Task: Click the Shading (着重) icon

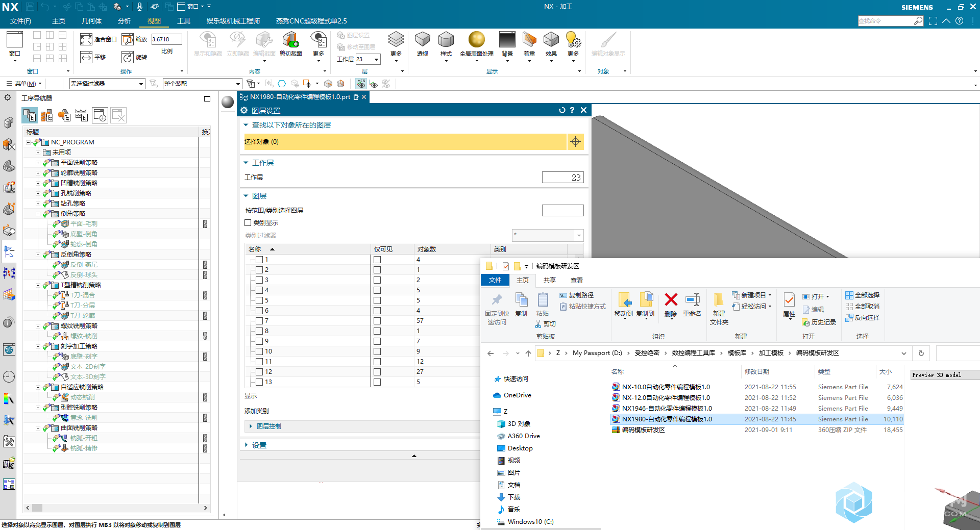Action: [x=529, y=39]
